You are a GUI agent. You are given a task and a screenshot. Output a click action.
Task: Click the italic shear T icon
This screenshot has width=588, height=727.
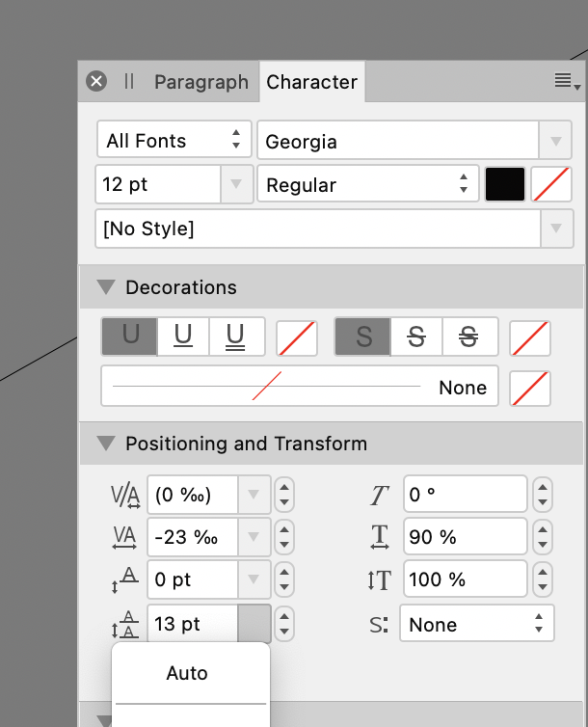[x=379, y=496]
